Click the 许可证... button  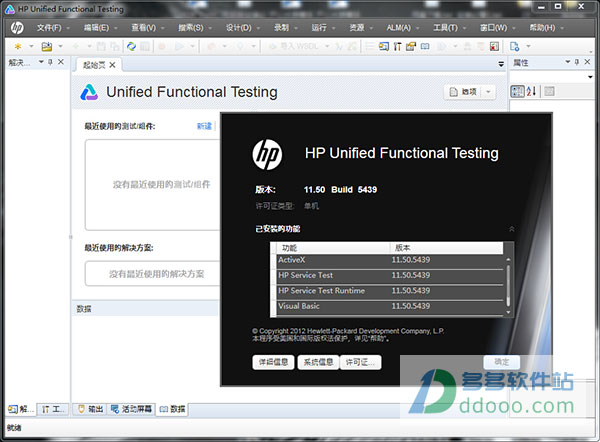coord(360,362)
